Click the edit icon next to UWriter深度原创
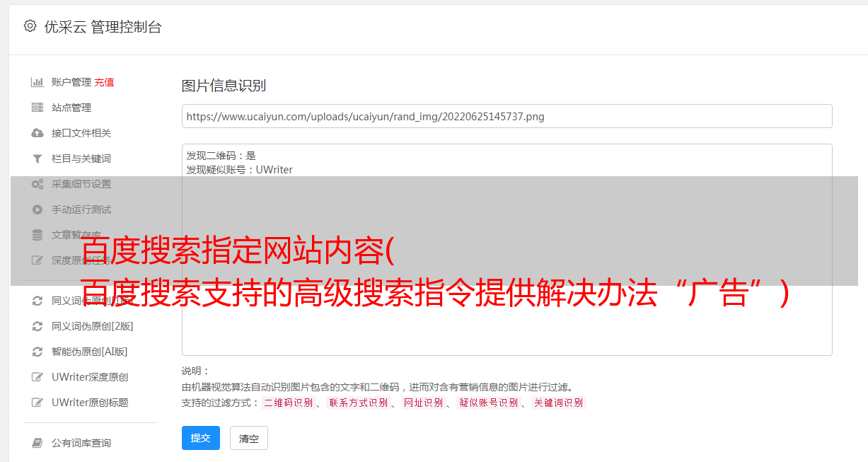Screen dimensions: 868x462 [x=37, y=377]
